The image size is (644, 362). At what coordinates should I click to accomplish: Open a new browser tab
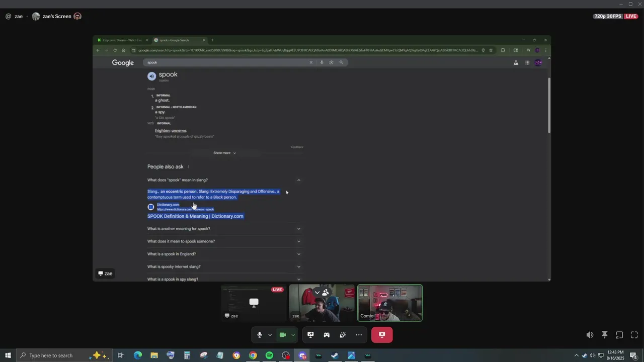point(212,40)
